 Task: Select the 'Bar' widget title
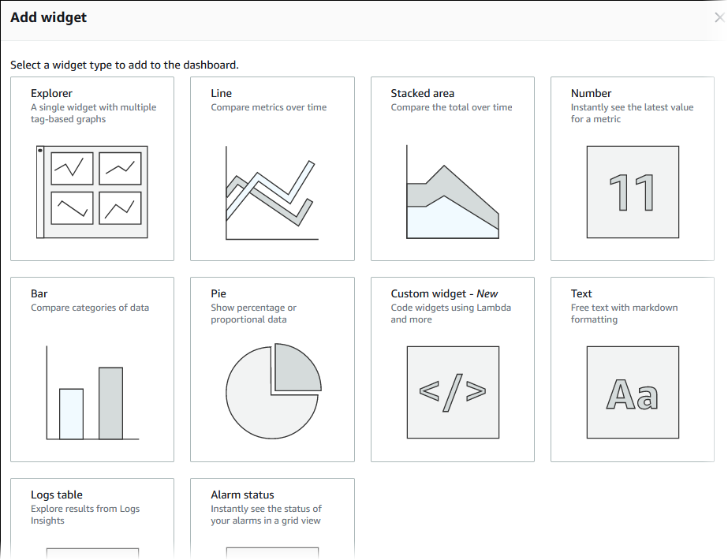coord(39,293)
